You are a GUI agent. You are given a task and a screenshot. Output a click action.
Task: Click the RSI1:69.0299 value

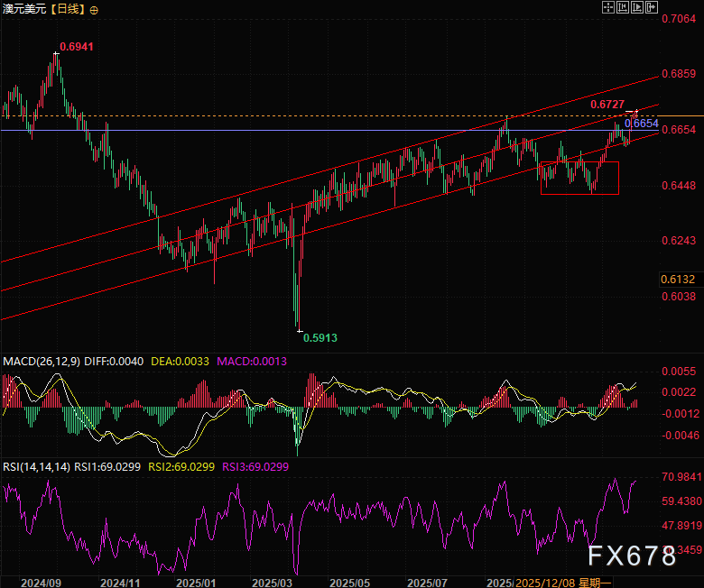[x=107, y=467]
